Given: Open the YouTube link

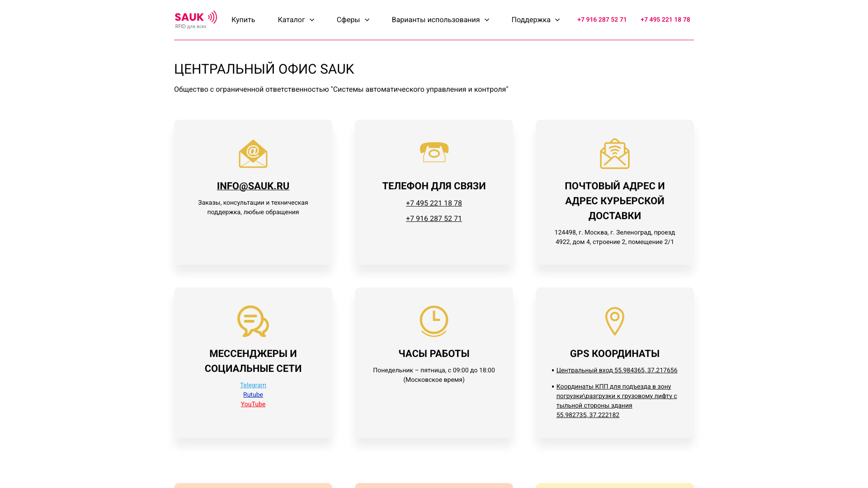Looking at the screenshot, I should click(253, 404).
